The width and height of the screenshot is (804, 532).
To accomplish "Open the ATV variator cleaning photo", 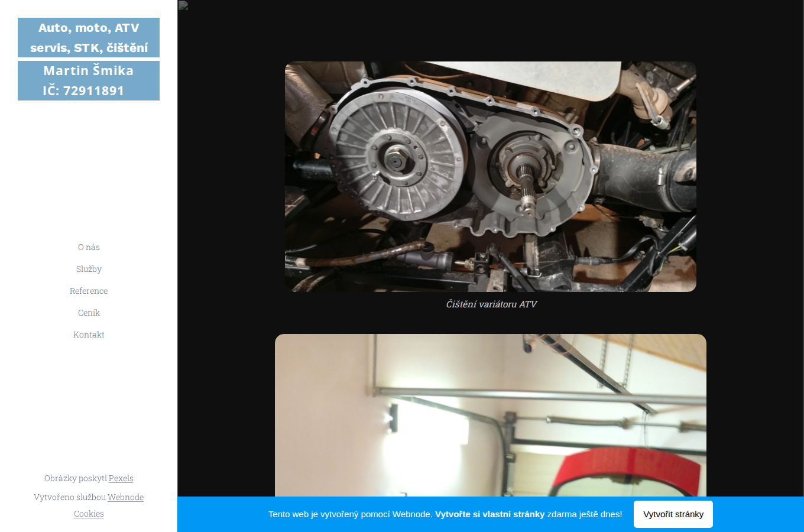I will [x=491, y=177].
